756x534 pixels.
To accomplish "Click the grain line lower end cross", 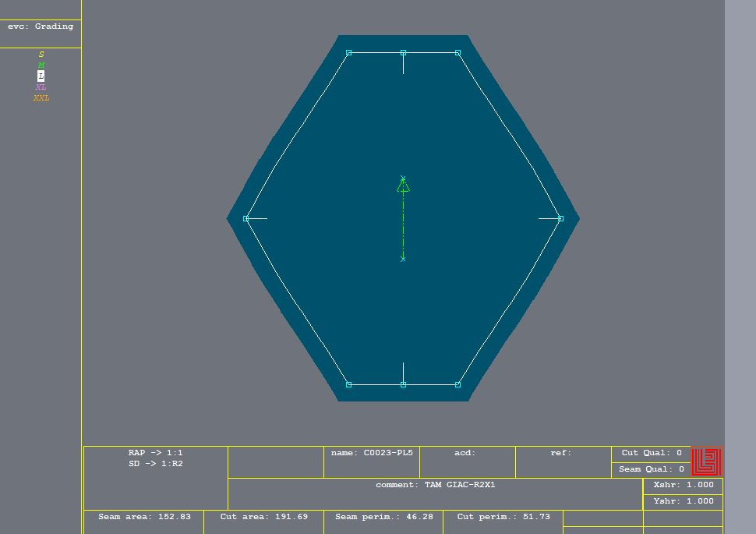I will [x=403, y=259].
